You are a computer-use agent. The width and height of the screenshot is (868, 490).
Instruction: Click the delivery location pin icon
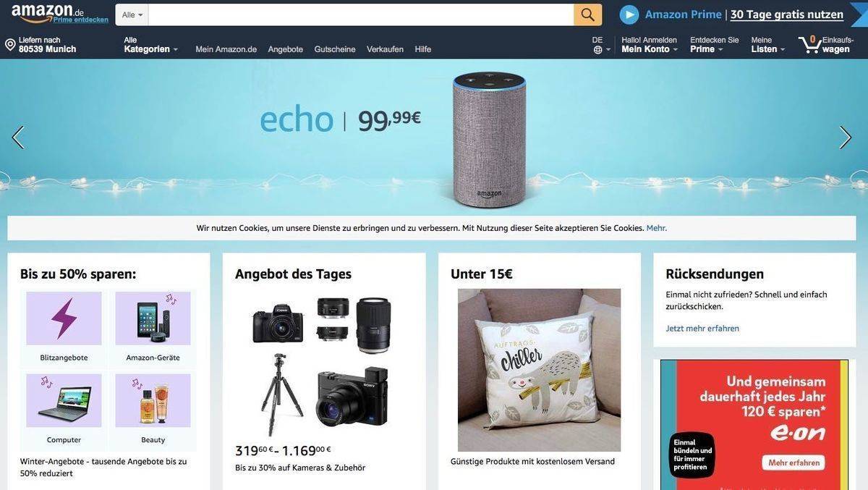coord(10,45)
